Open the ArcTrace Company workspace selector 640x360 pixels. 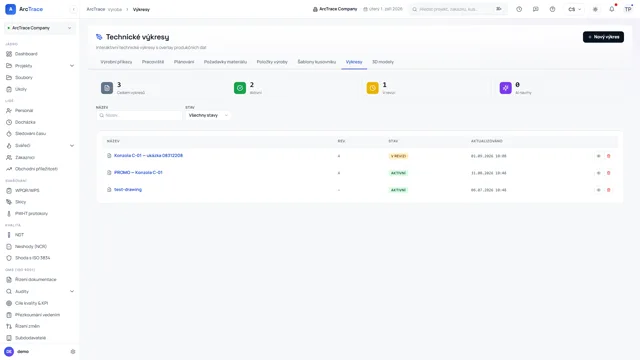tap(40, 28)
